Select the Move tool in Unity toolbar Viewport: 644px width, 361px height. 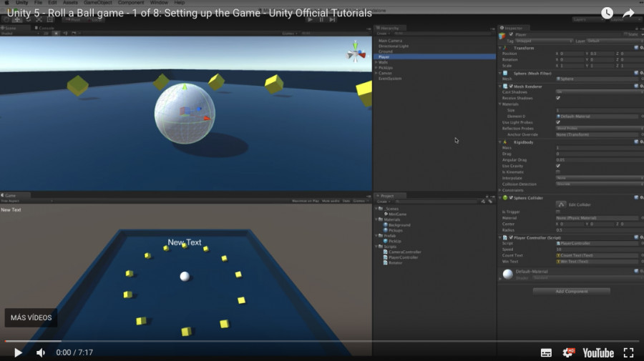pos(17,19)
